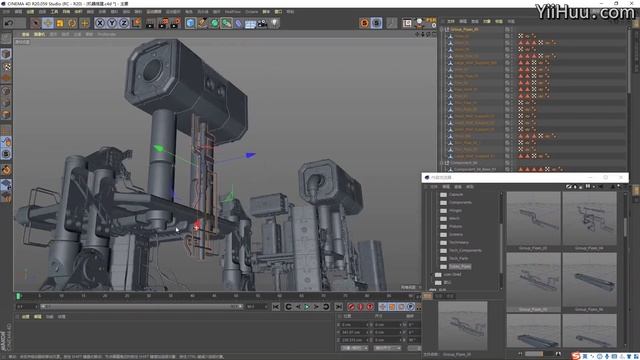
Task: Activate the Move tool
Action: [48, 23]
